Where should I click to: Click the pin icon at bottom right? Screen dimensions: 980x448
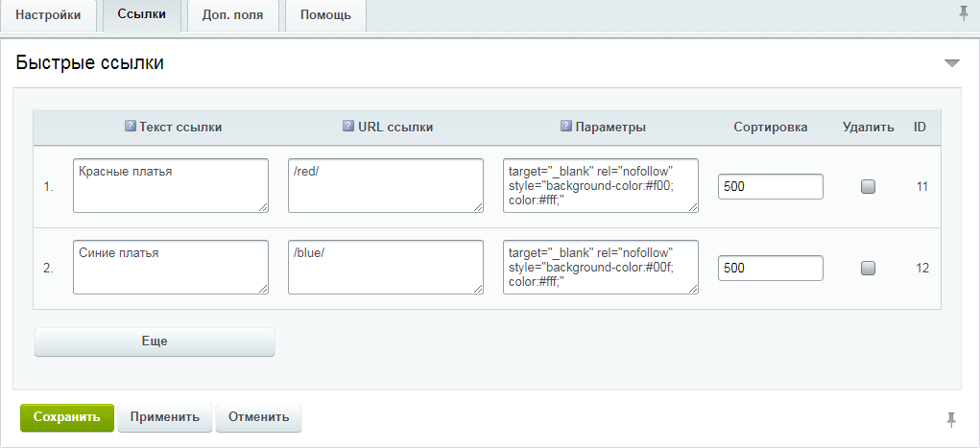951,418
